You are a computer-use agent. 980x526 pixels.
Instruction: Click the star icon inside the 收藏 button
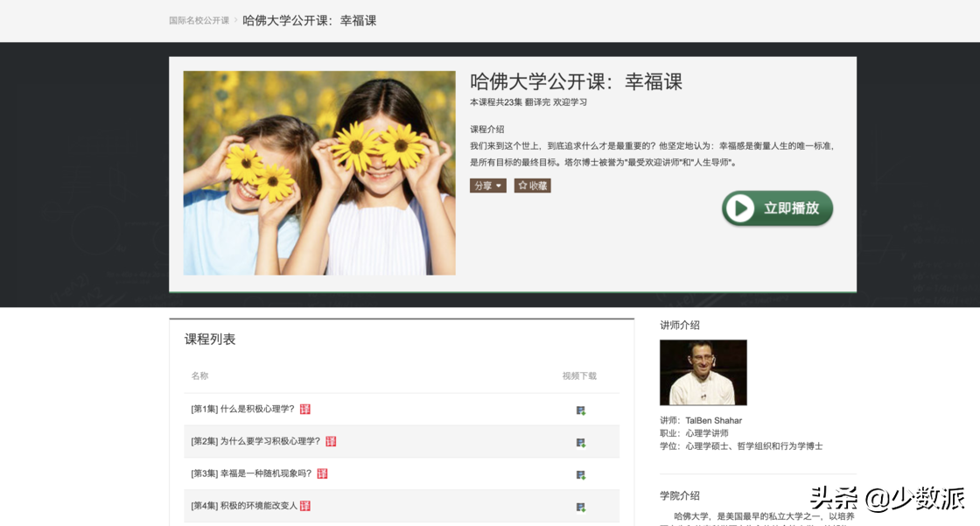coord(522,185)
